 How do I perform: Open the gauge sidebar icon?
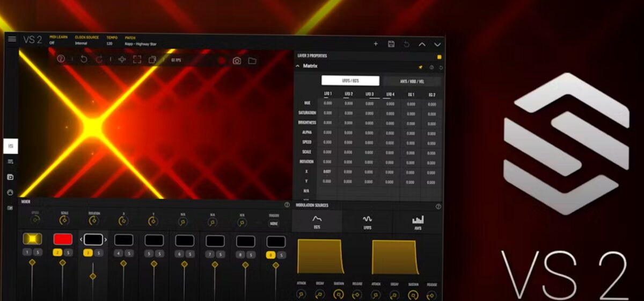pyautogui.click(x=10, y=192)
